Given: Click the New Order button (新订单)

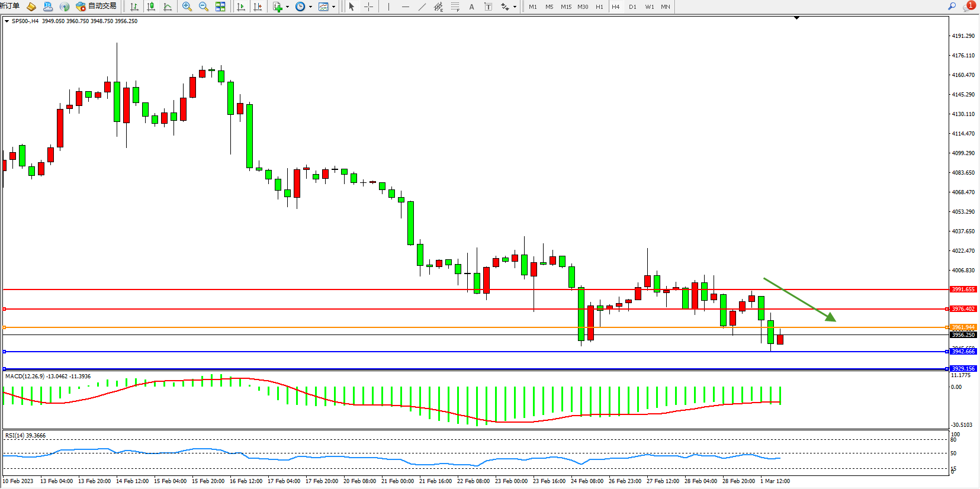Looking at the screenshot, I should (x=9, y=6).
